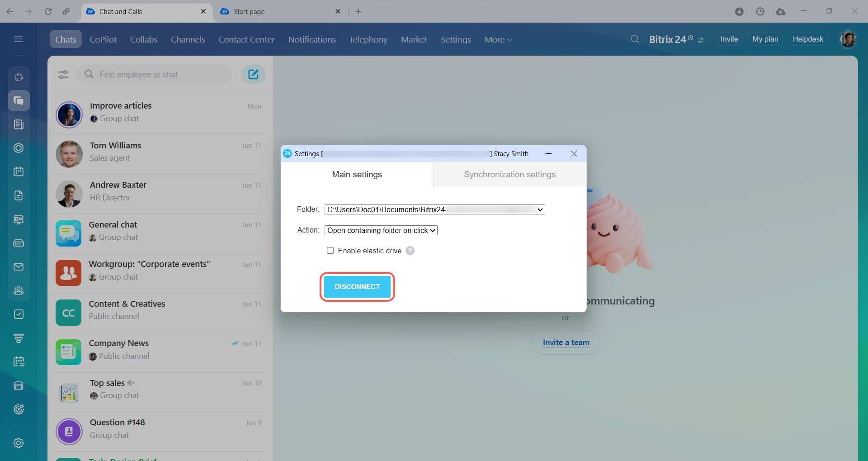Click the Invite a team link
868x461 pixels.
coord(566,342)
